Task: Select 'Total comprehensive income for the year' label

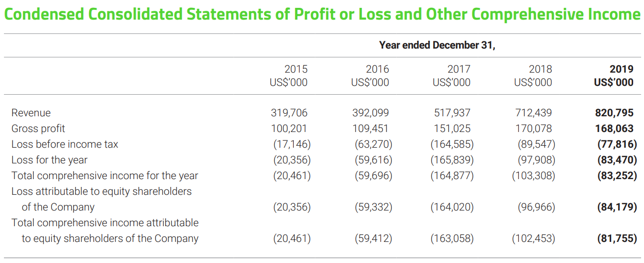Action: tap(104, 176)
